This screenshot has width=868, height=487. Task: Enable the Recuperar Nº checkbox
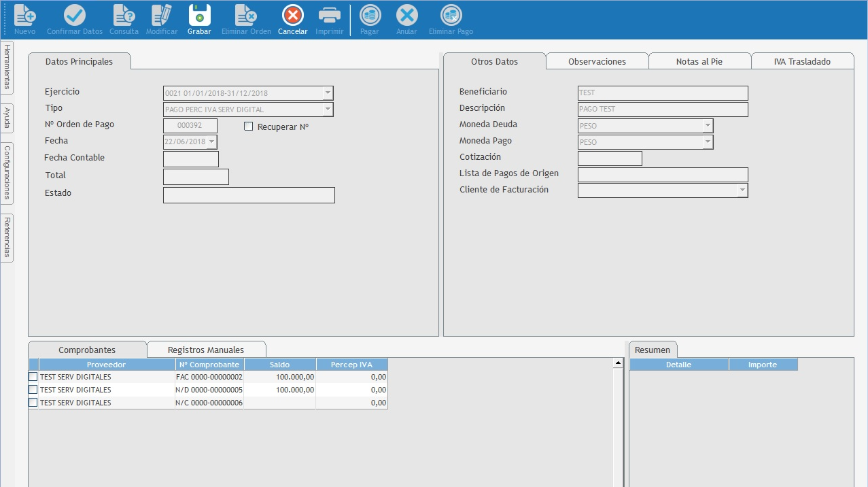click(x=248, y=126)
